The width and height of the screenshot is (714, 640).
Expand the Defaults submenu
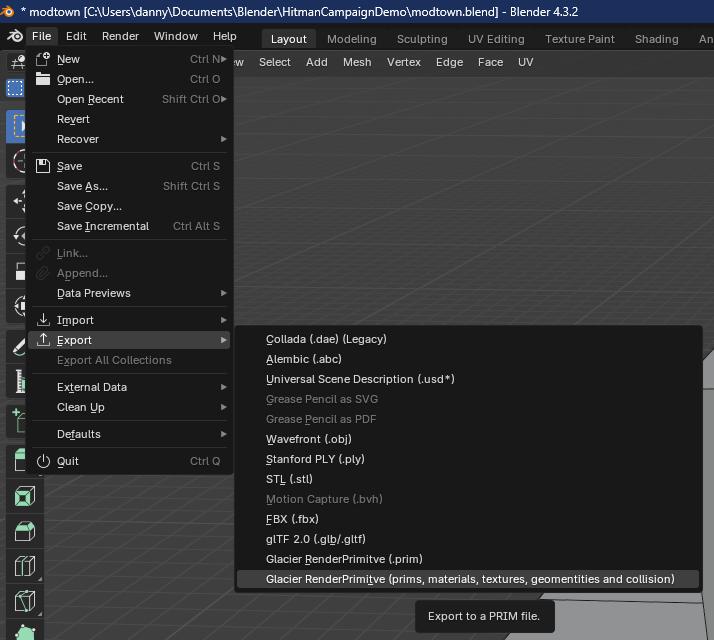(x=130, y=434)
